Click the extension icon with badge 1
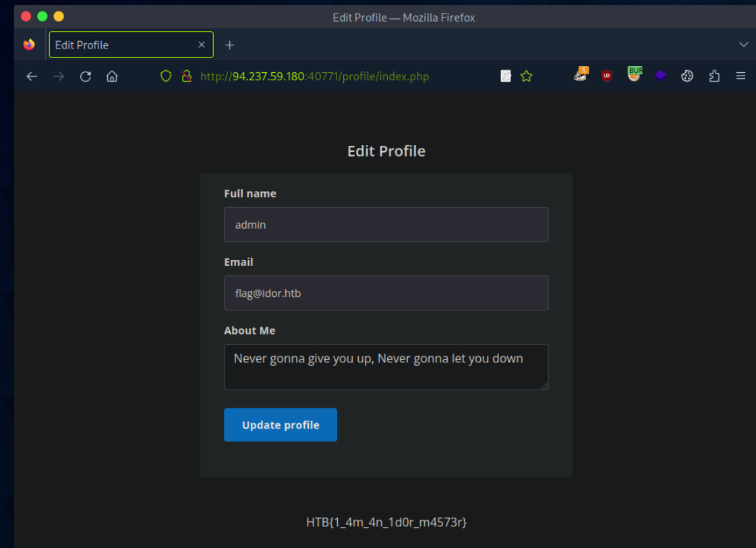The image size is (756, 548). coord(580,75)
